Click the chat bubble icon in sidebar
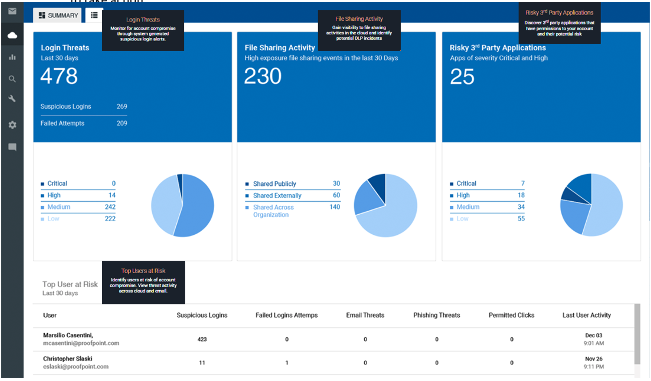Screen dimensions: 651x381 12,147
